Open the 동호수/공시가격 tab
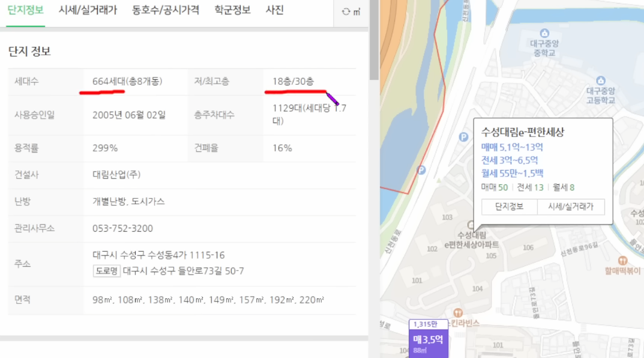 click(x=166, y=10)
